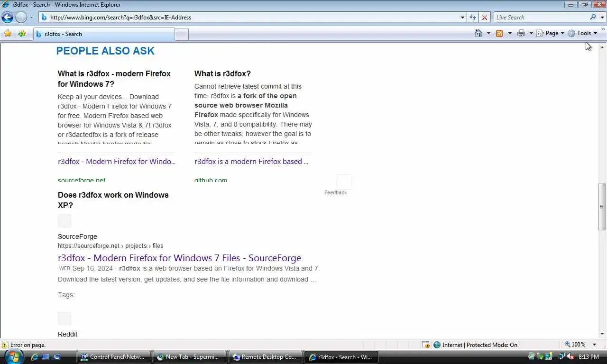Open Favorites Center via the star icon

(x=8, y=34)
